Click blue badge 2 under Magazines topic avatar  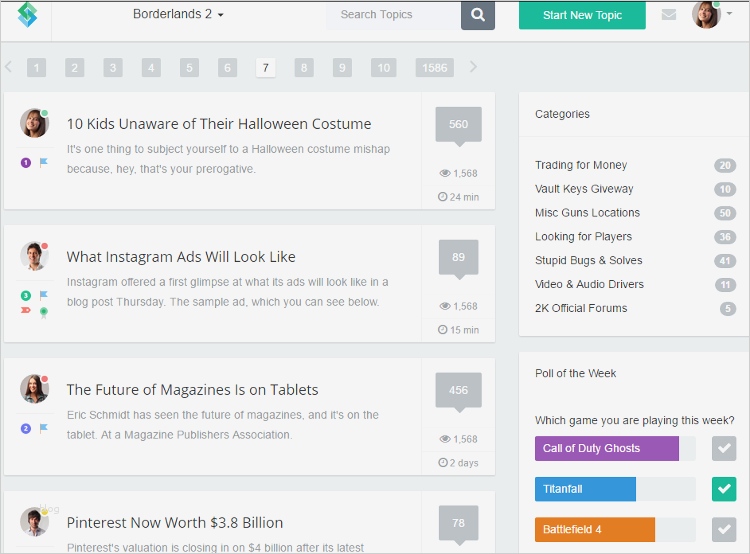26,428
